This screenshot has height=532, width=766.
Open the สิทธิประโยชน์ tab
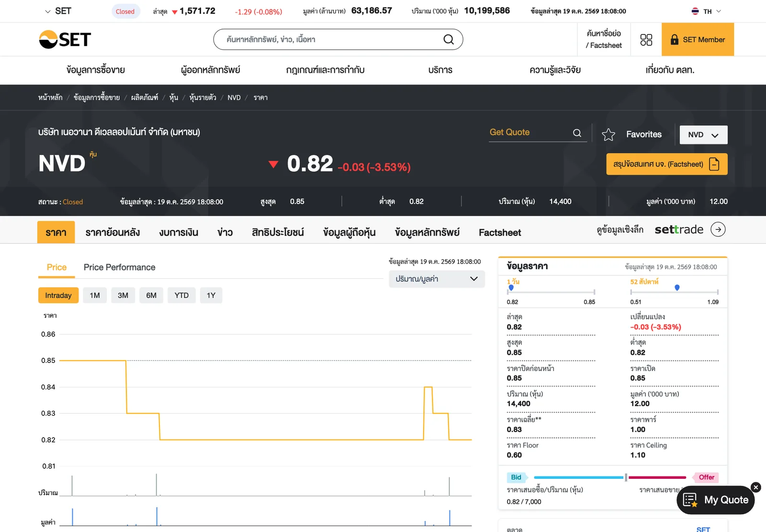pos(278,233)
